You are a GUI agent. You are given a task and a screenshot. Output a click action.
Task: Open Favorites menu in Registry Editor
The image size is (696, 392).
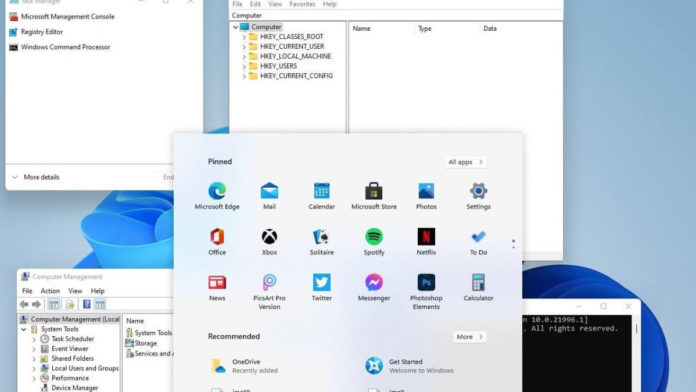[302, 4]
